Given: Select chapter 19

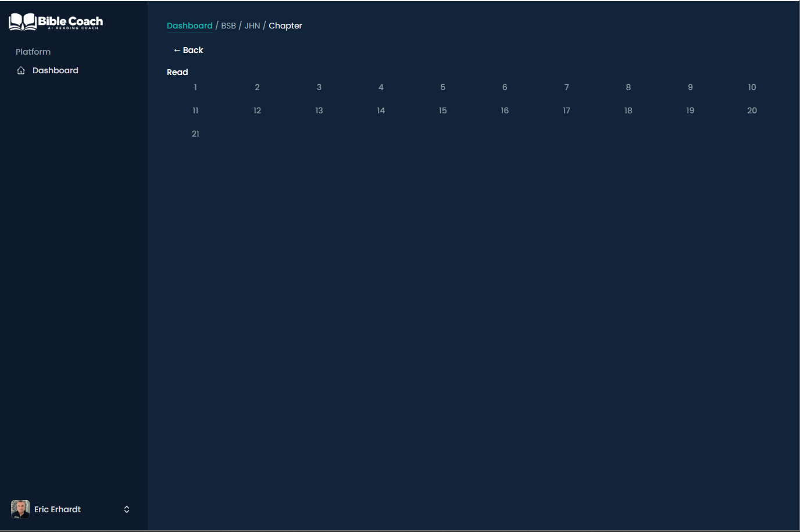Looking at the screenshot, I should pyautogui.click(x=690, y=110).
